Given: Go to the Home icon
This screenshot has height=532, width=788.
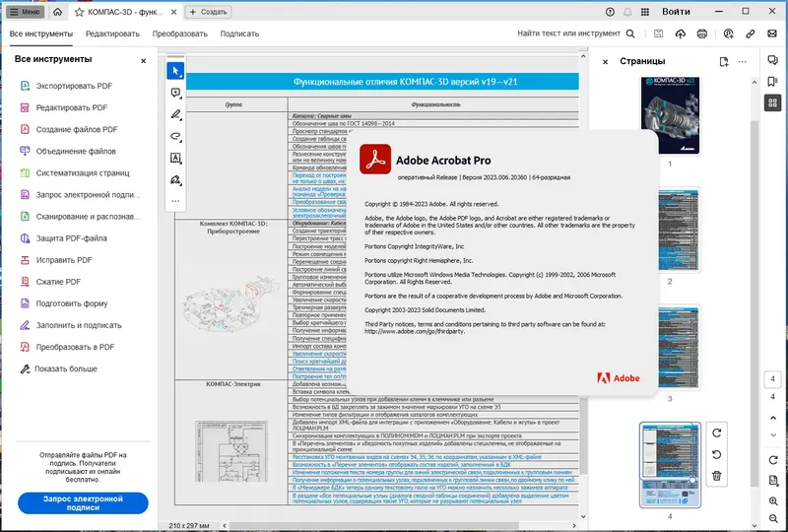Looking at the screenshot, I should coord(58,12).
